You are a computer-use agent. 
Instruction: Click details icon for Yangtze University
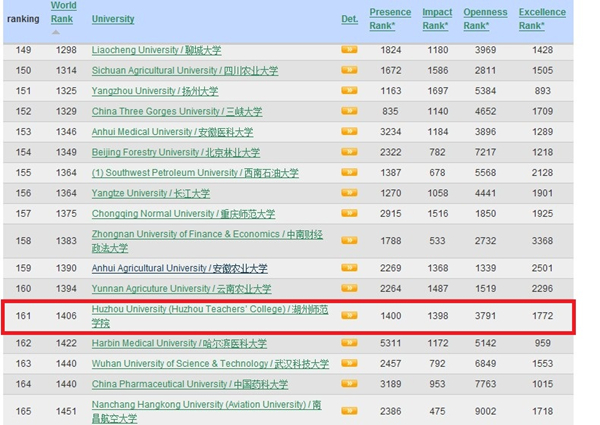pyautogui.click(x=349, y=193)
